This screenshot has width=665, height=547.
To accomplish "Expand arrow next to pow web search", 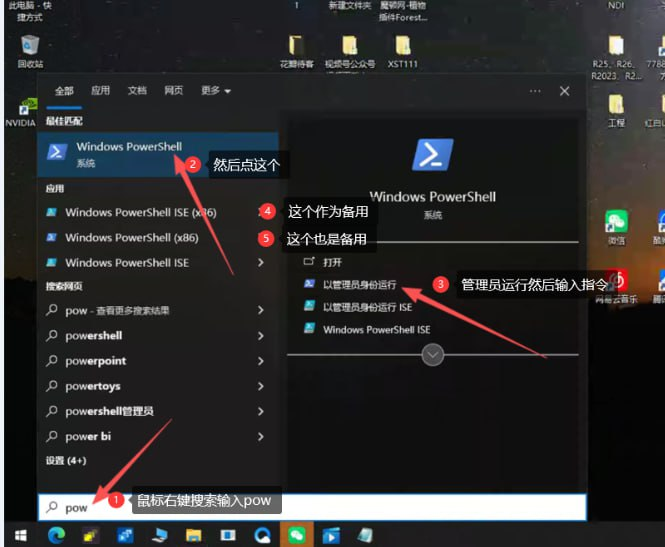I will click(x=261, y=310).
